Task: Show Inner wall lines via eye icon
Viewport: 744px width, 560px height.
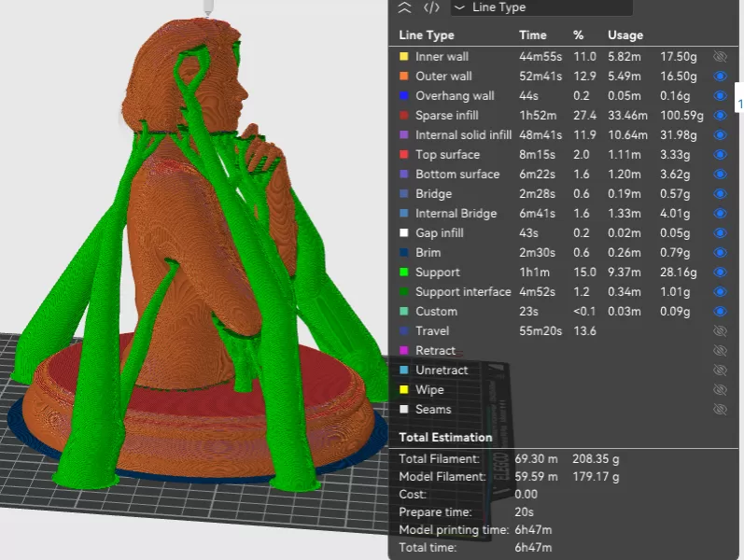Action: click(x=719, y=57)
